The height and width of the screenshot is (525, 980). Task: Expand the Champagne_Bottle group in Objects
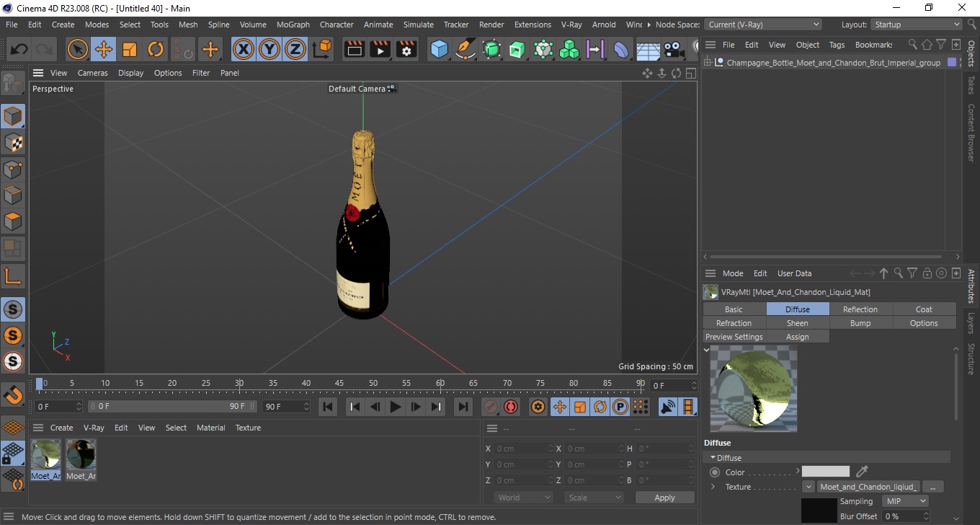pyautogui.click(x=708, y=63)
